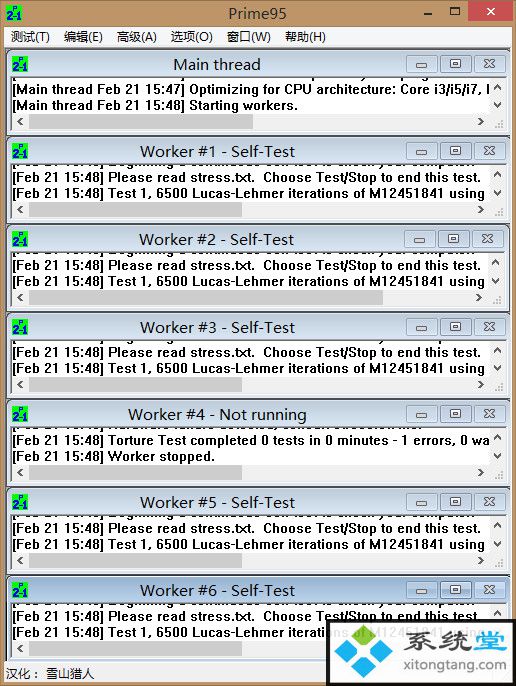Click Prime95 app icon in title bar
This screenshot has width=516, height=686.
(14, 13)
